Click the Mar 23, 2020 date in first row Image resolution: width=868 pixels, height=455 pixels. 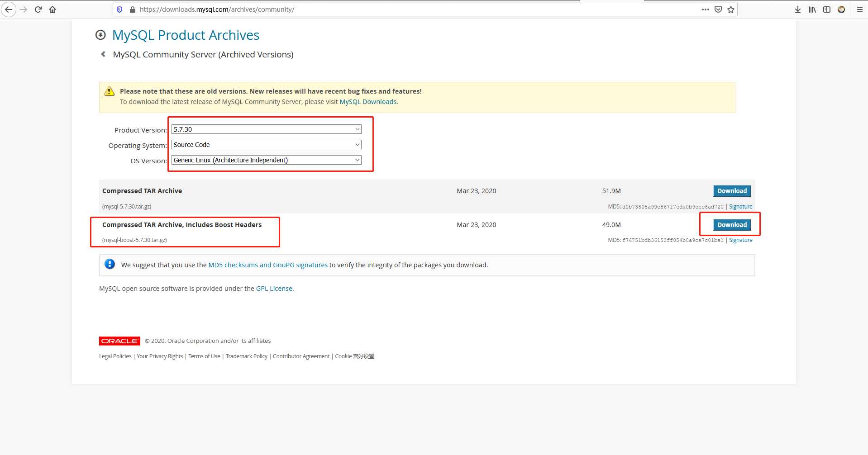pyautogui.click(x=477, y=191)
